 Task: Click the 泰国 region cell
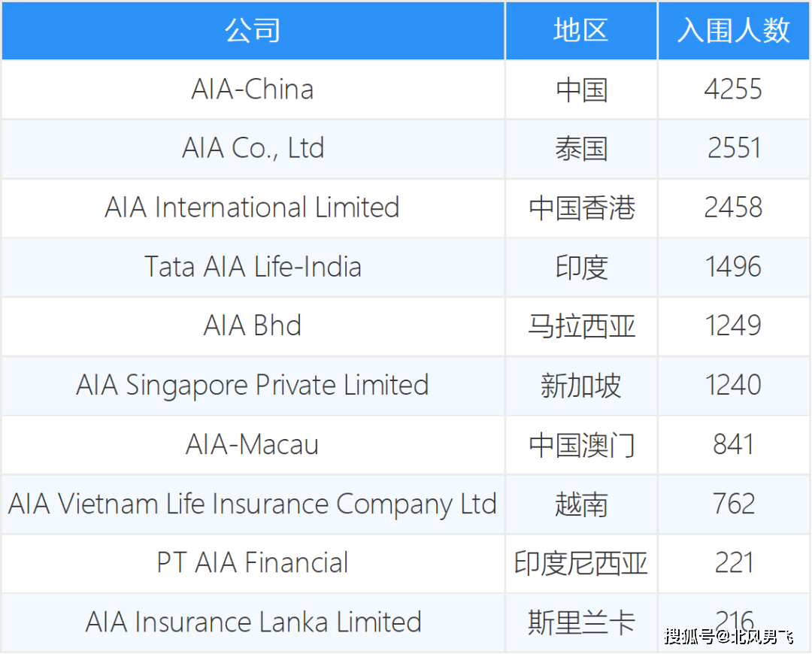coord(580,149)
